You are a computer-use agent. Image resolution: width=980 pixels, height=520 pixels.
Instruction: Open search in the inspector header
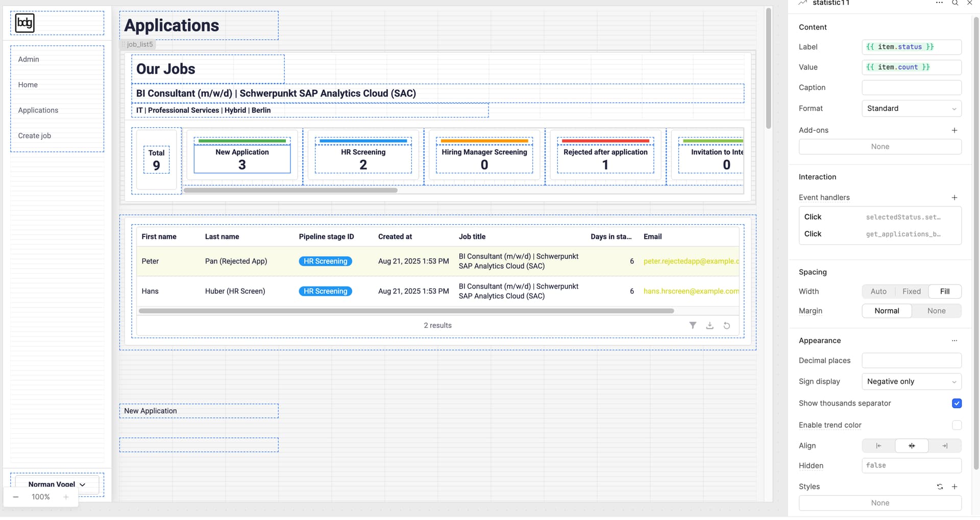pos(954,3)
